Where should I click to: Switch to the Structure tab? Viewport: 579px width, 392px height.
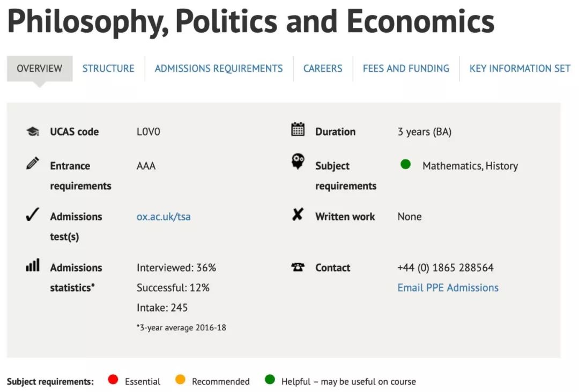tap(108, 68)
